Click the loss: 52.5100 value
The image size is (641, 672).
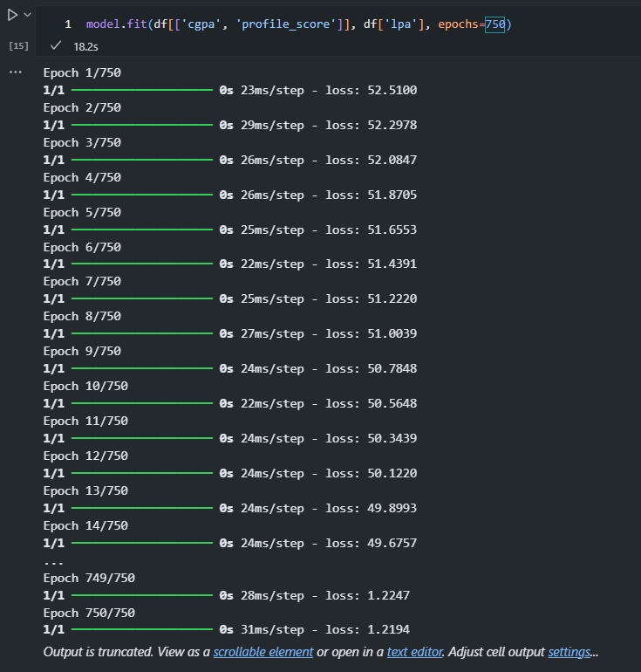pos(372,91)
